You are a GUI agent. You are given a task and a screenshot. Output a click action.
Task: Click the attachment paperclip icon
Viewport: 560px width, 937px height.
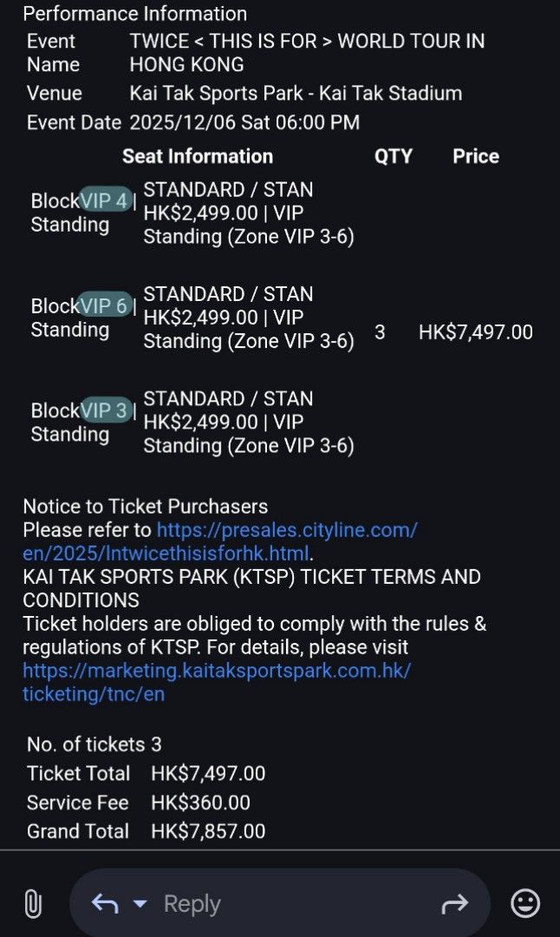coord(33,905)
